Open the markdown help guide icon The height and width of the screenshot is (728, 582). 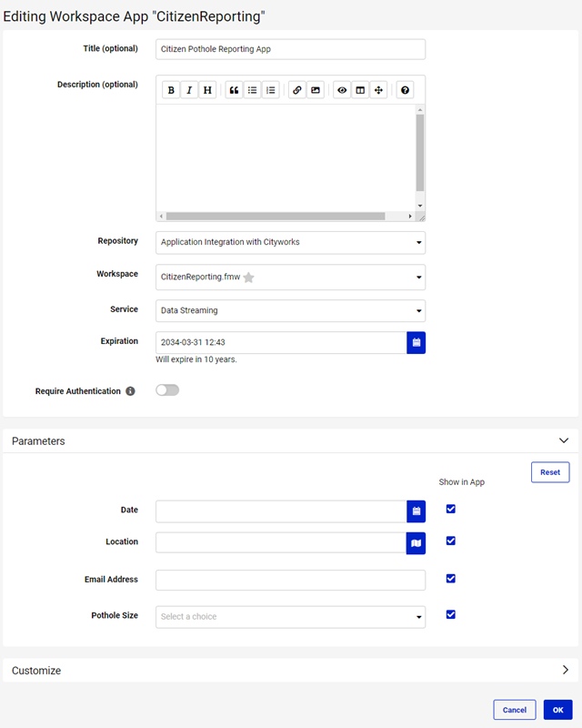[x=406, y=90]
